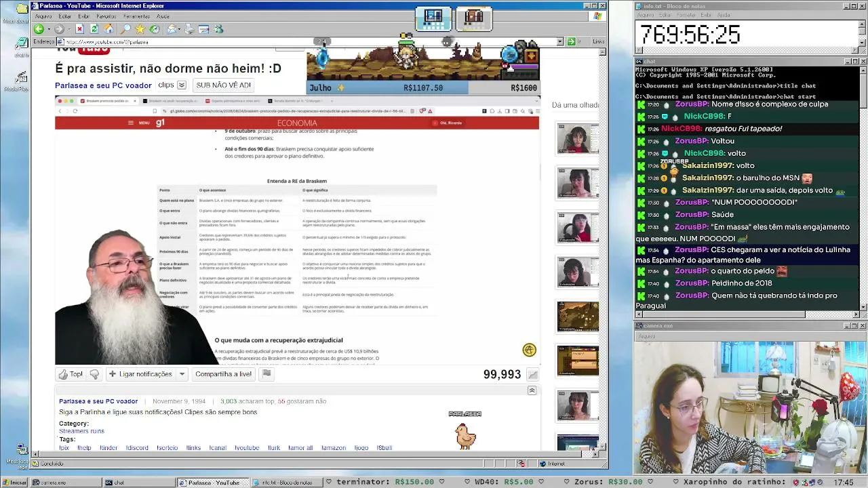Click the Compartilha a live! button
The height and width of the screenshot is (488, 868).
223,374
